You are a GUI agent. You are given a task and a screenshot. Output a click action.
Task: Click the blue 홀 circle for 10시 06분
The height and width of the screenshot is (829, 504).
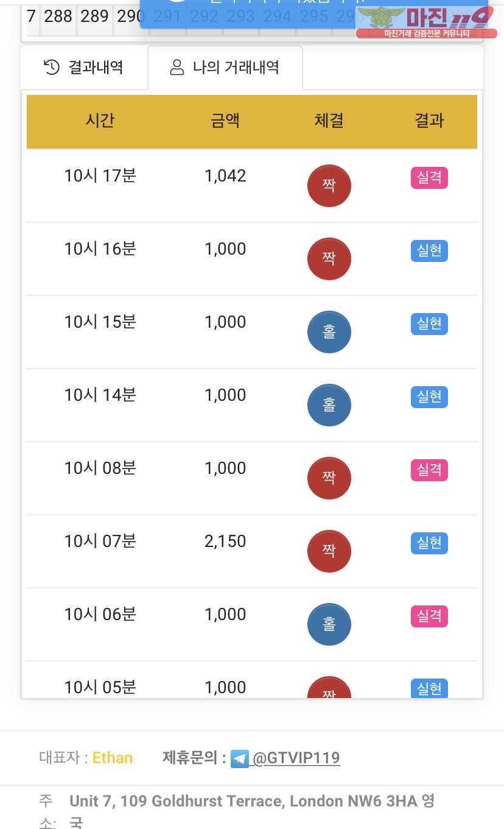[x=329, y=624]
